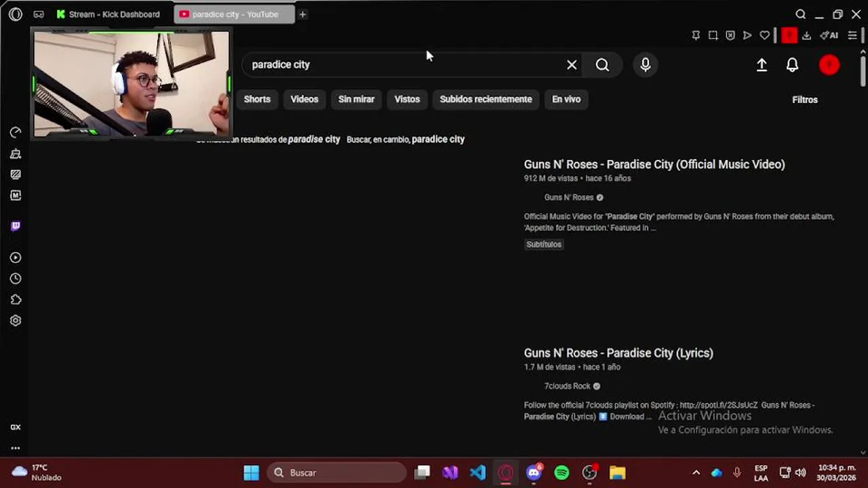
Task: Click the YouTube search magnifier button
Action: pyautogui.click(x=602, y=64)
